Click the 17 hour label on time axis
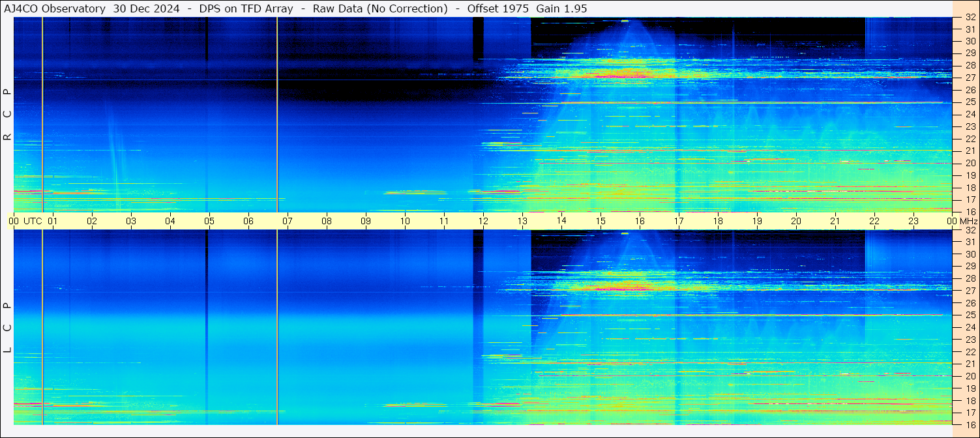 [679, 221]
